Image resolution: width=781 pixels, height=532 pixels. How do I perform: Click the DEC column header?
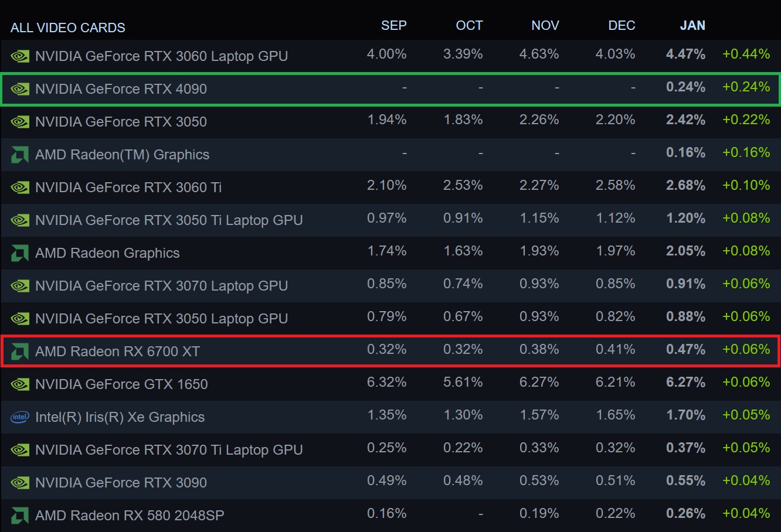(x=622, y=26)
